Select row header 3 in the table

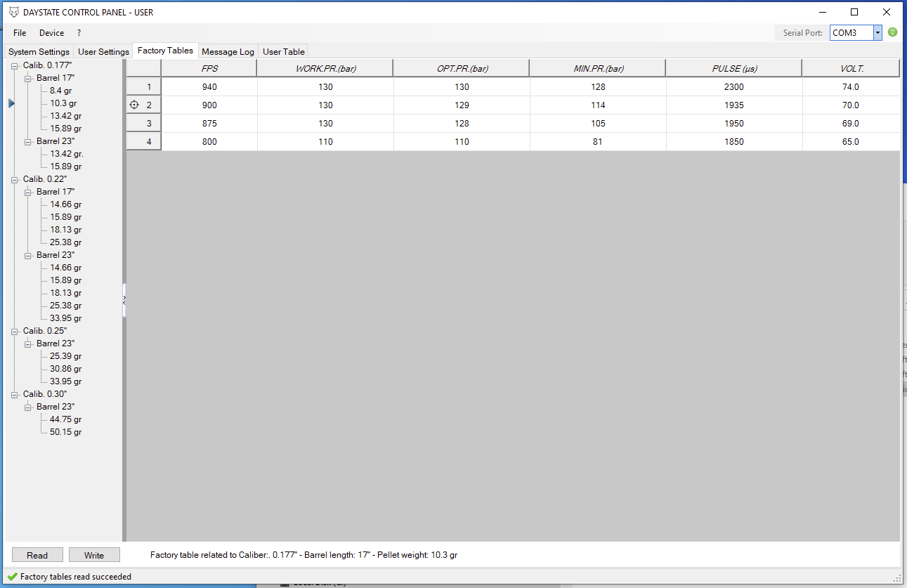click(x=144, y=124)
